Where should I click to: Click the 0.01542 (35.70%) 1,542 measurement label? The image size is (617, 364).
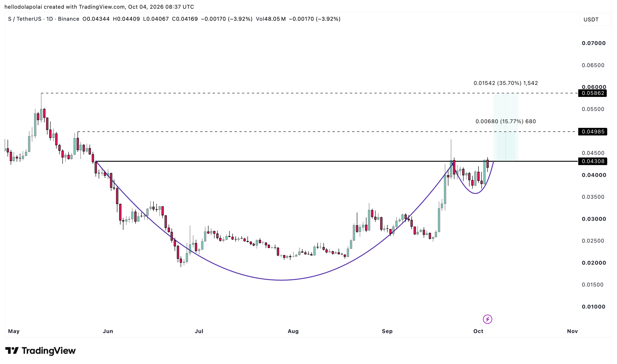coord(506,83)
